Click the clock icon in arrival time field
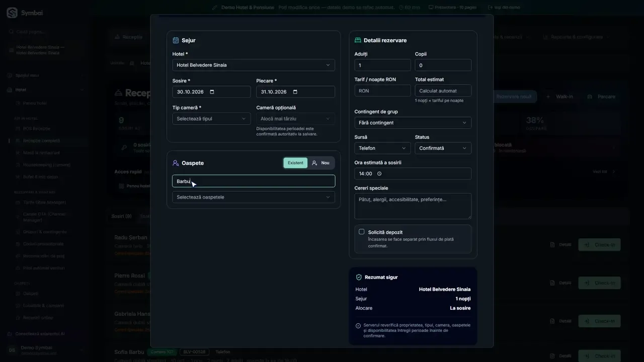644x362 pixels. click(x=379, y=174)
